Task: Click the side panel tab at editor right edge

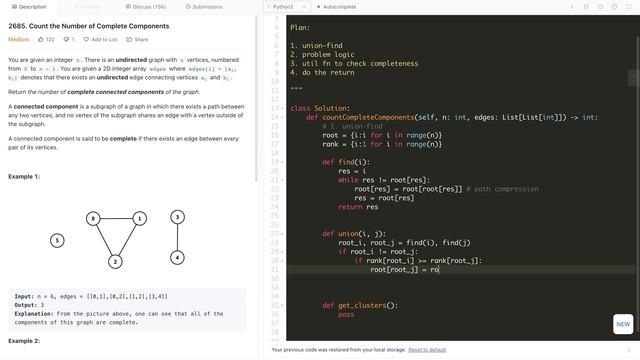Action: (633, 78)
